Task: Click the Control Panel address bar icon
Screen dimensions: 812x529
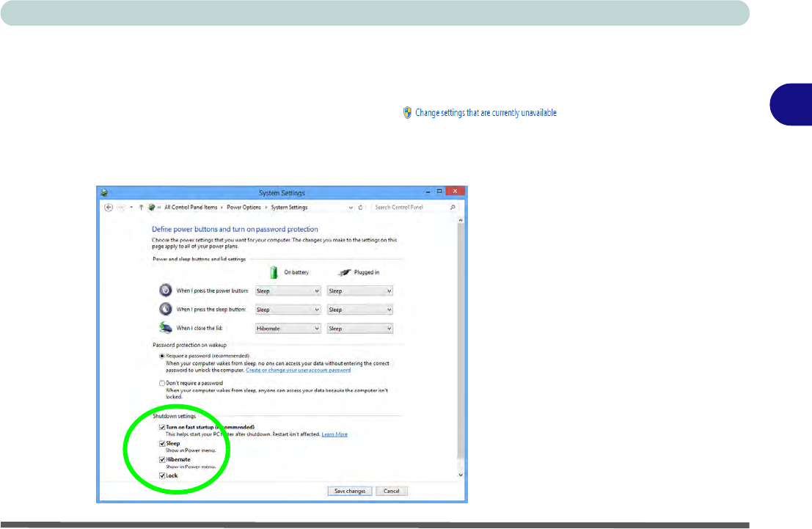Action: click(x=151, y=207)
